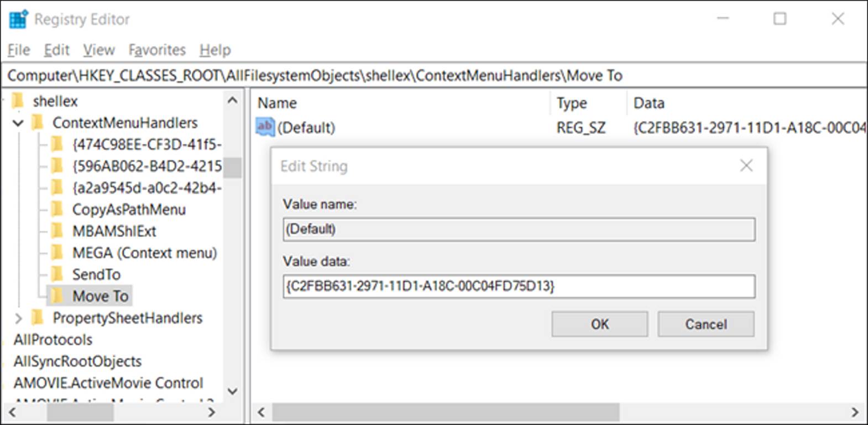Click the SendTo folder icon
Image resolution: width=868 pixels, height=425 pixels.
(x=57, y=274)
